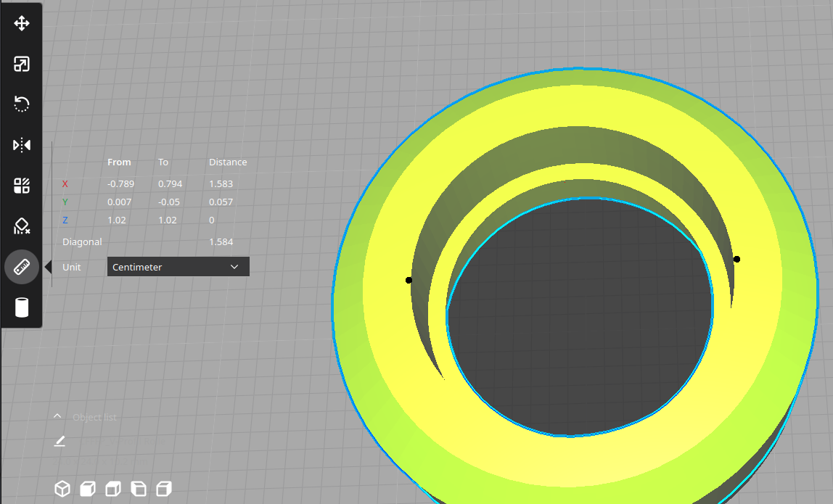Image resolution: width=833 pixels, height=504 pixels.
Task: Select the Mirror tool
Action: click(22, 146)
